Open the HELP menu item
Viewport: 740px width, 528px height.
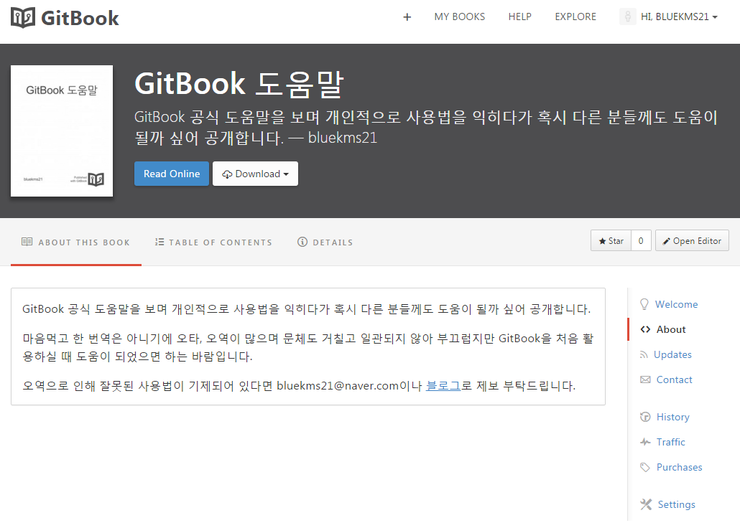[520, 17]
